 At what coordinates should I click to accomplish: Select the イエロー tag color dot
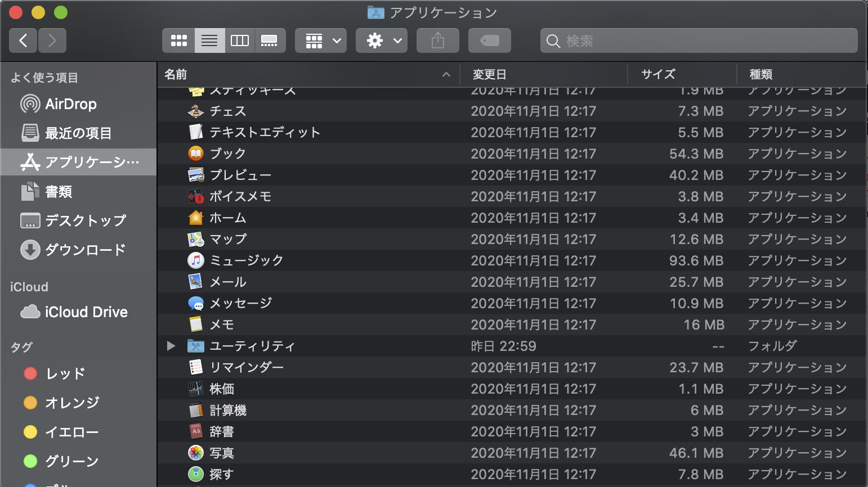(30, 432)
